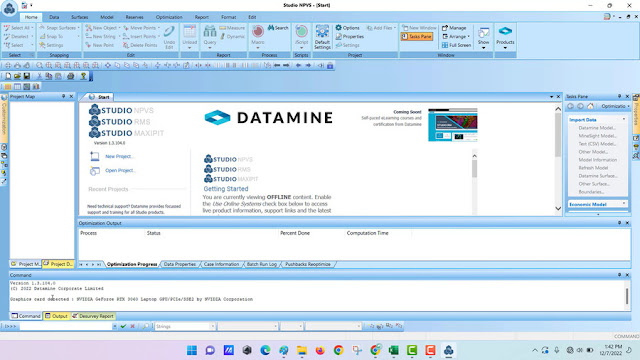Open the Select All dropdown arrow

32,28
